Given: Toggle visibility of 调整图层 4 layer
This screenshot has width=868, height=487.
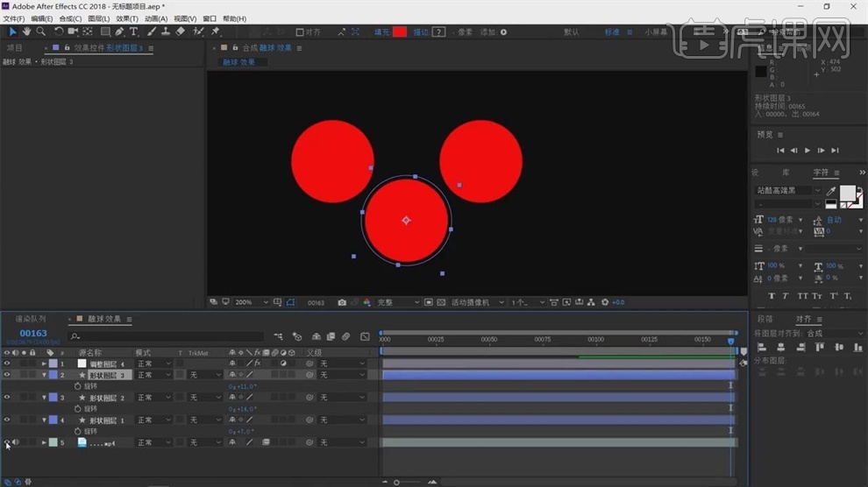Looking at the screenshot, I should pyautogui.click(x=7, y=363).
